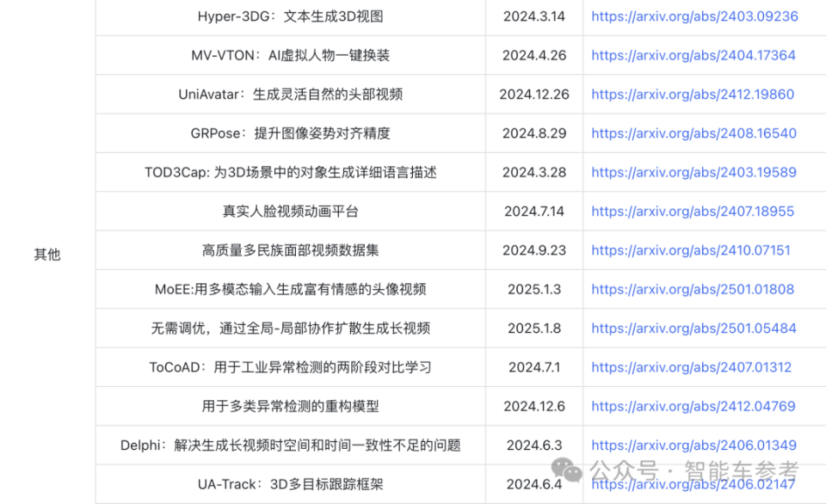The height and width of the screenshot is (504, 826).
Task: Select the TOD3Cap title cell
Action: click(290, 172)
